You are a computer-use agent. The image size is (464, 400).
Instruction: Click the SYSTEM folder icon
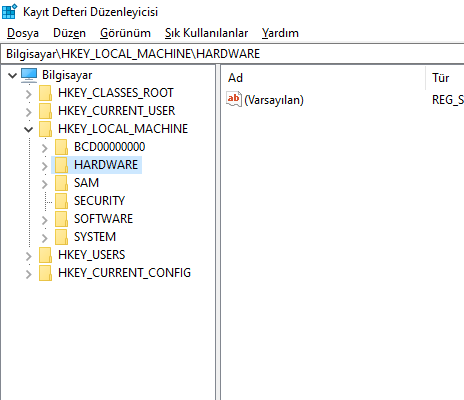[61, 237]
